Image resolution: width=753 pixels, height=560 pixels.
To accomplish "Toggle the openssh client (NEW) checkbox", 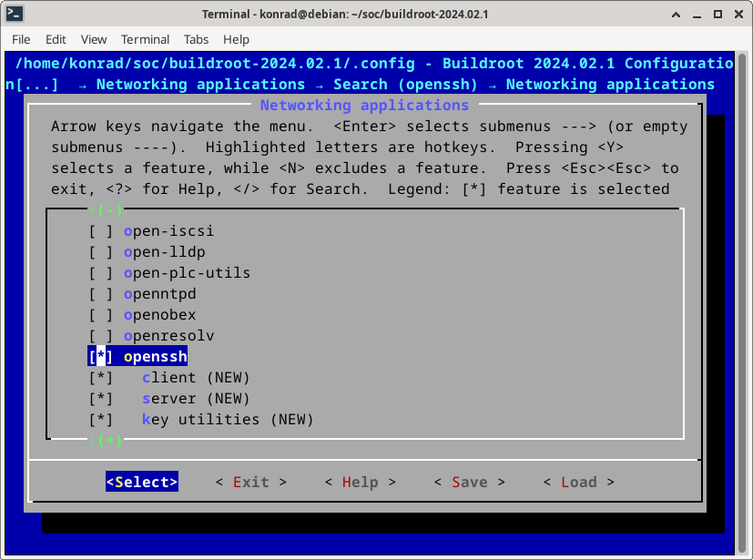I will [x=101, y=378].
